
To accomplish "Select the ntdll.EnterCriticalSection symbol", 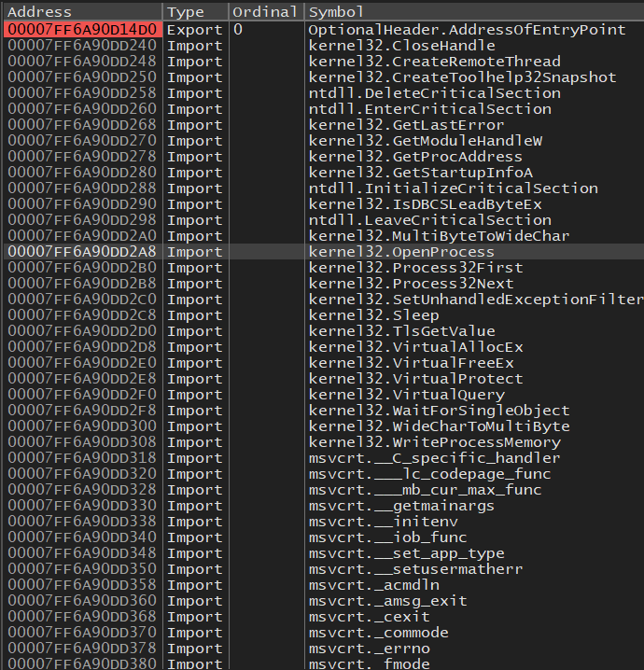I will point(429,109).
